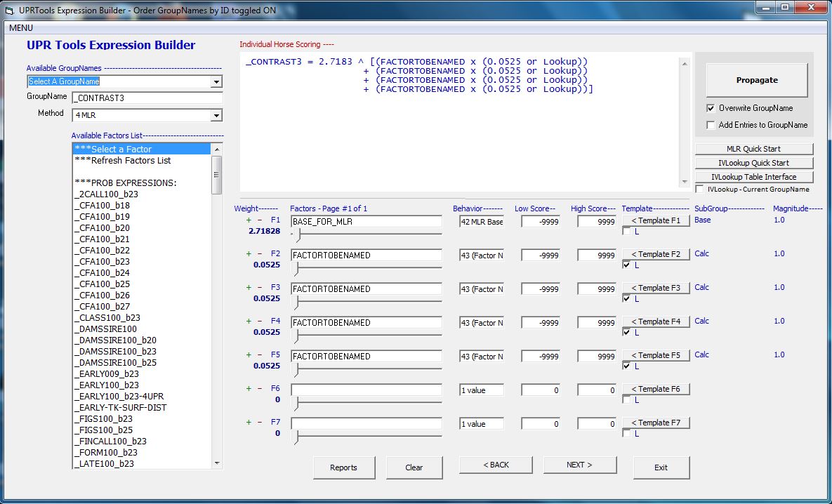Image resolution: width=832 pixels, height=504 pixels.
Task: Increase F3 weight with plus sign
Action: coord(249,288)
